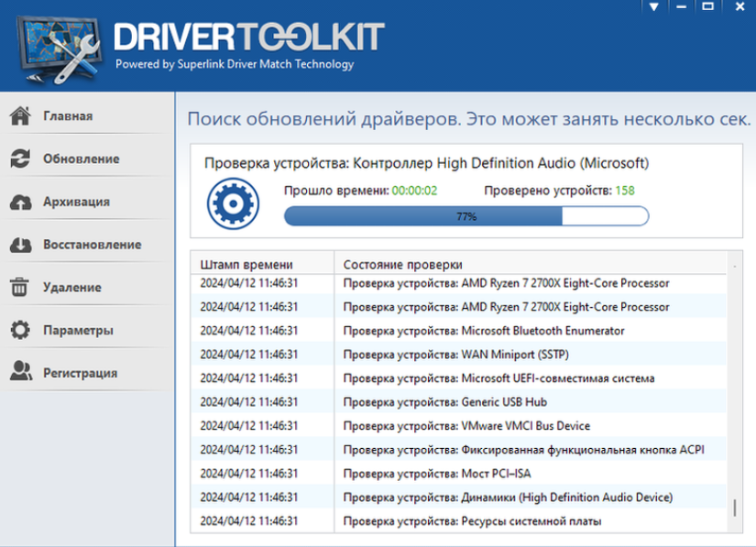Open the title bar dropdown arrow

[x=653, y=8]
